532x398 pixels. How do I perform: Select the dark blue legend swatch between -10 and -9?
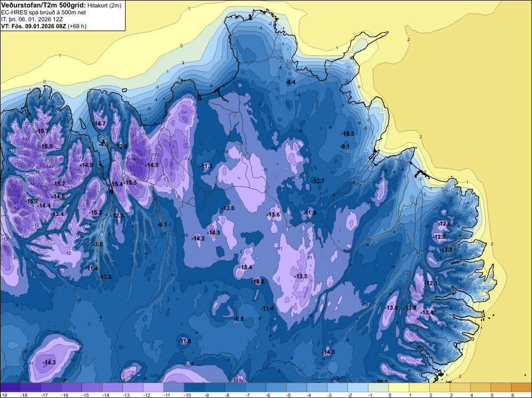tap(194, 387)
